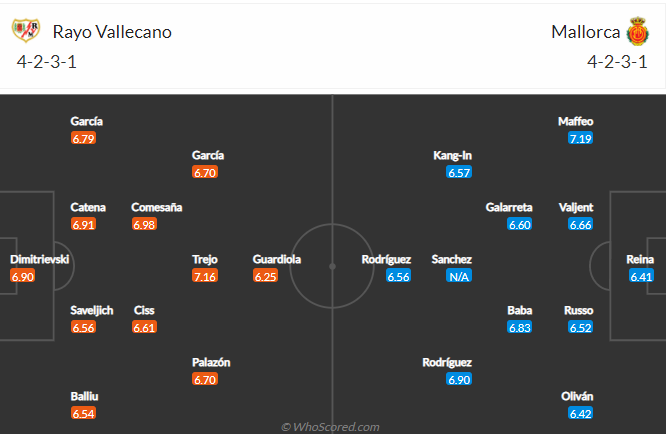Select Baba's 6.83 rating badge
This screenshot has height=434, width=667.
(x=519, y=327)
